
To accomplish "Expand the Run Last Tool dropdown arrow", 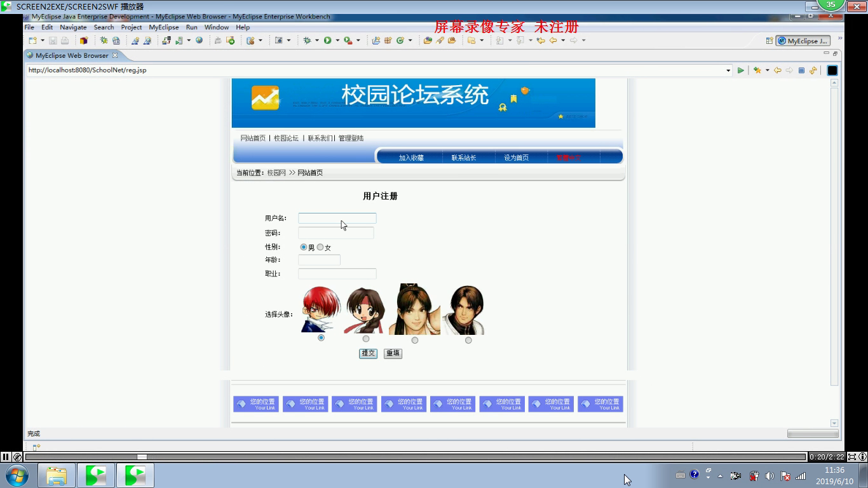I will 358,40.
